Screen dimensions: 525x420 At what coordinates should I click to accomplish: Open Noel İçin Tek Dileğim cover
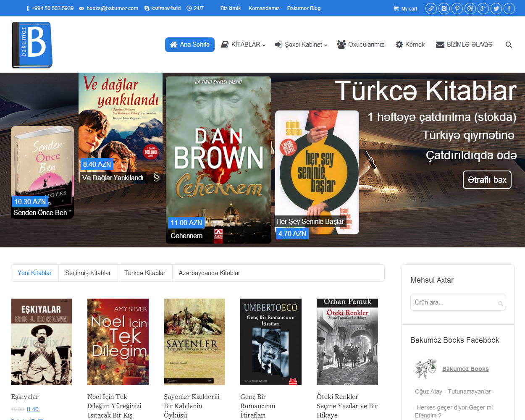118,342
